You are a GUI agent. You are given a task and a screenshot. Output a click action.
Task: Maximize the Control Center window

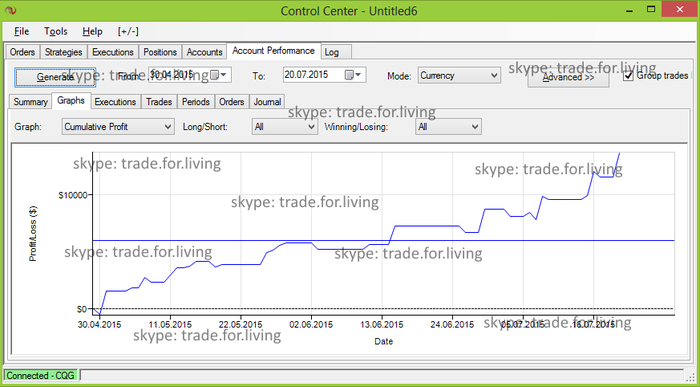point(651,9)
